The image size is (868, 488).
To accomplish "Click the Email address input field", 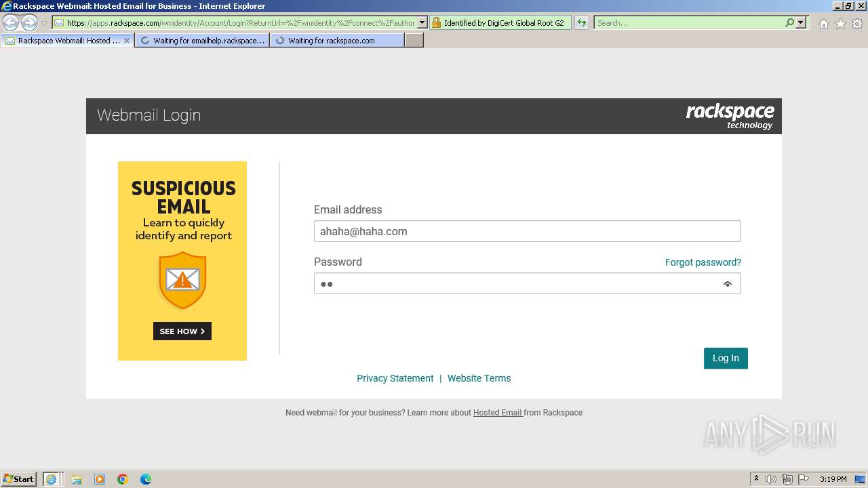I will [527, 231].
